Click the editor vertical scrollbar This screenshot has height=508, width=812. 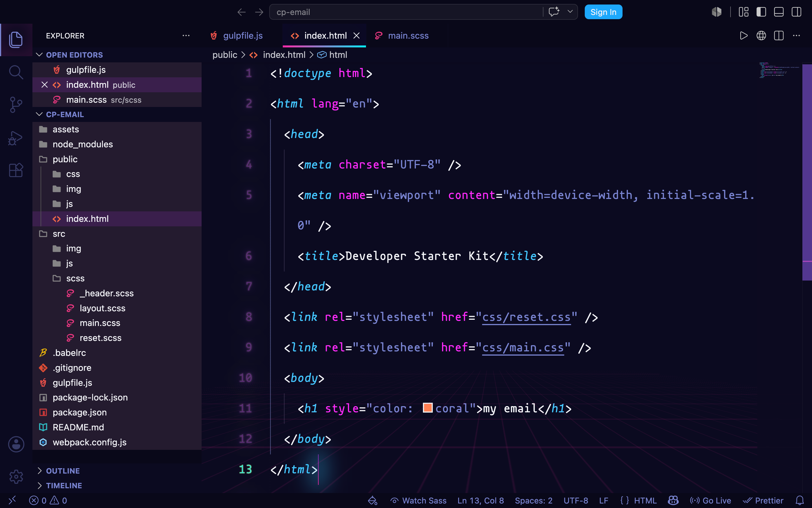coord(807,172)
